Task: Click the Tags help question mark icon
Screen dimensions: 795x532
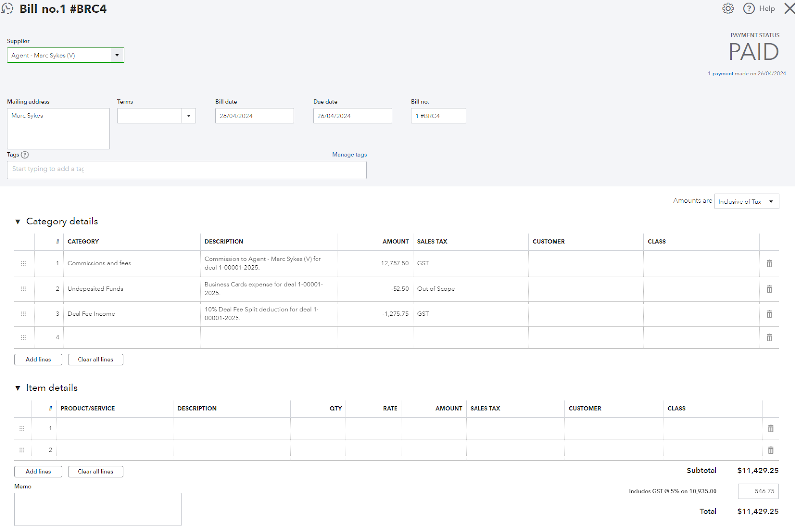Action: pos(25,155)
